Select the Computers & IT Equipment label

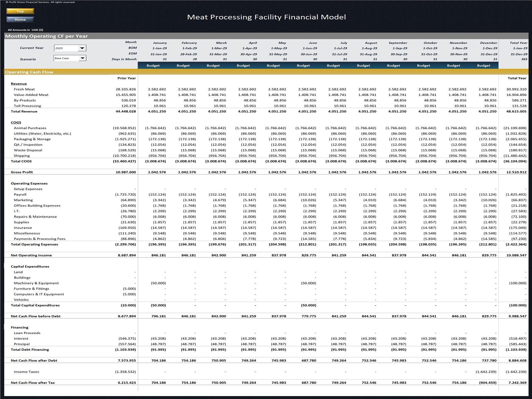pos(39,294)
